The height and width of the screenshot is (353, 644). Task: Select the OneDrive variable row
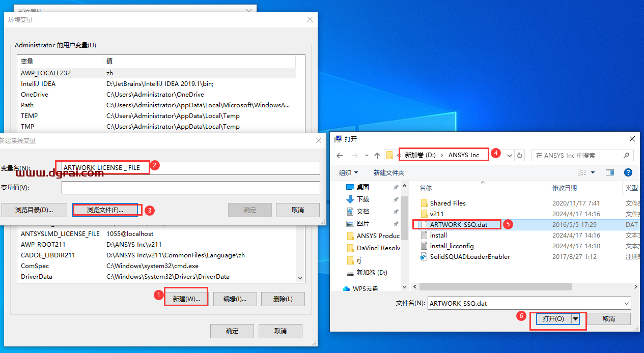coord(157,94)
